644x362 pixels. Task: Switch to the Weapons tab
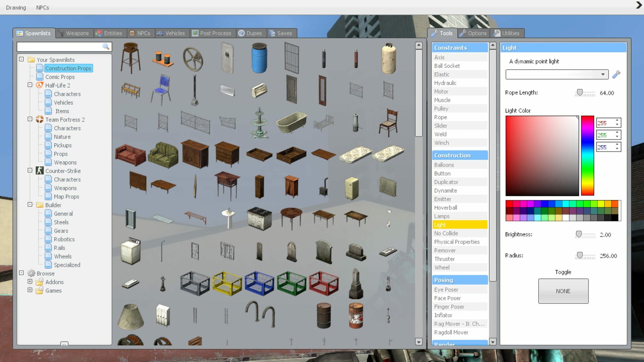[x=77, y=33]
